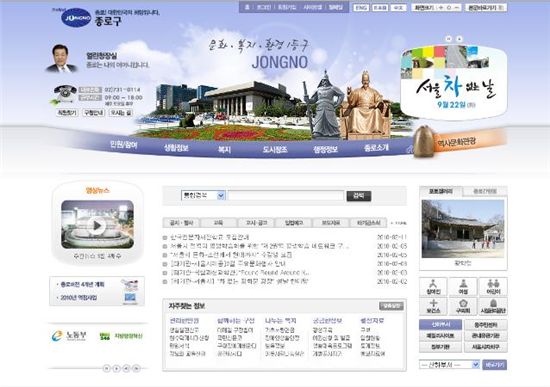Click the old telephone contact icon

[x=65, y=93]
